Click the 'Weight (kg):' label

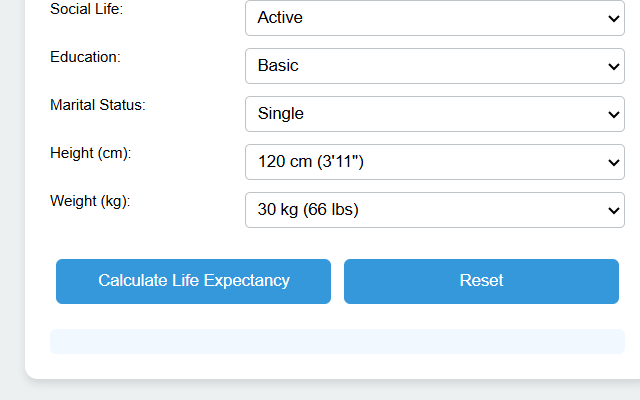[x=90, y=201]
